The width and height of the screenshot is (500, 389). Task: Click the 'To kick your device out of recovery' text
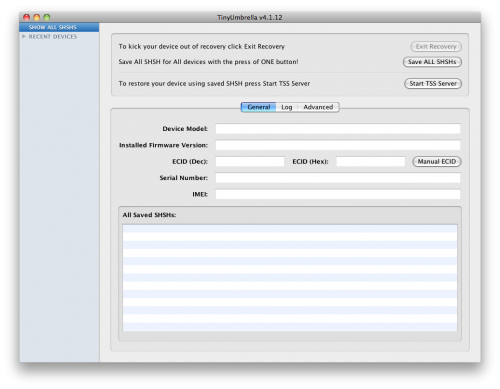point(202,47)
